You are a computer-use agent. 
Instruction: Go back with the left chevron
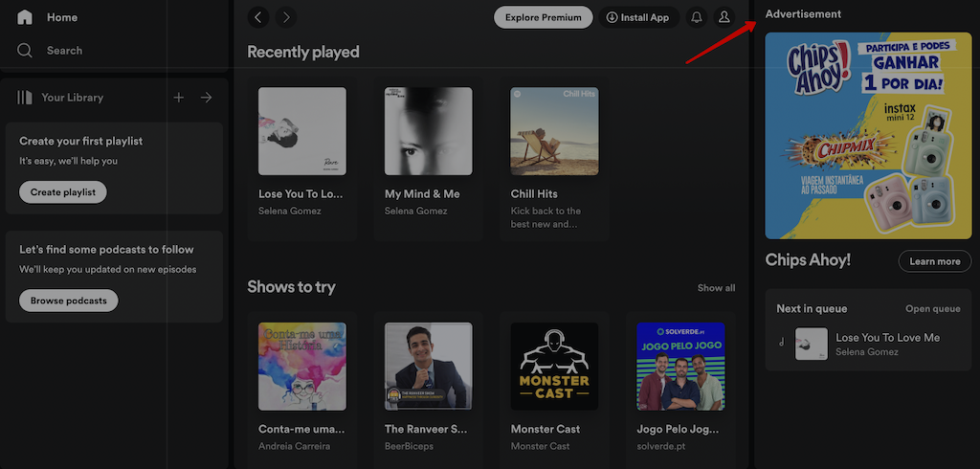point(258,17)
